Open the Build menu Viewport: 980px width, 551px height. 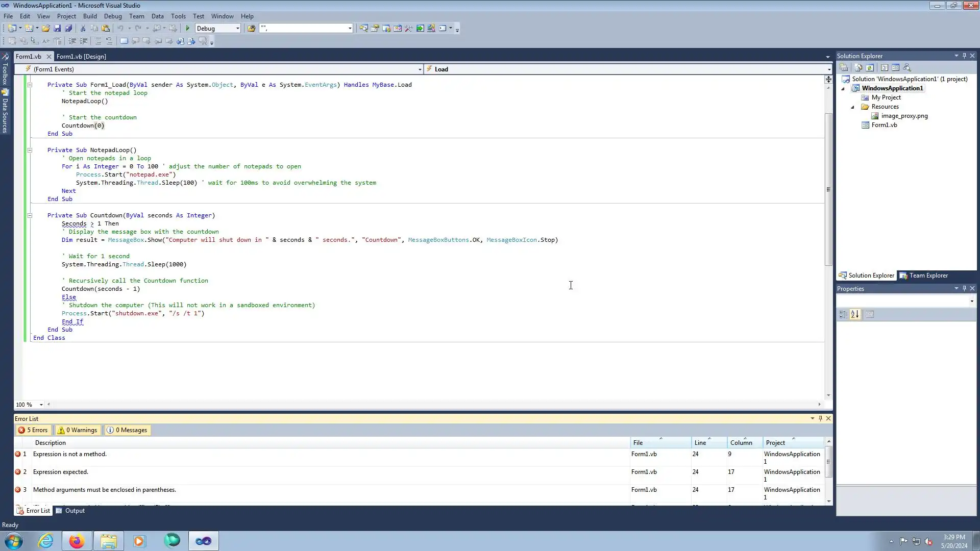pyautogui.click(x=90, y=16)
